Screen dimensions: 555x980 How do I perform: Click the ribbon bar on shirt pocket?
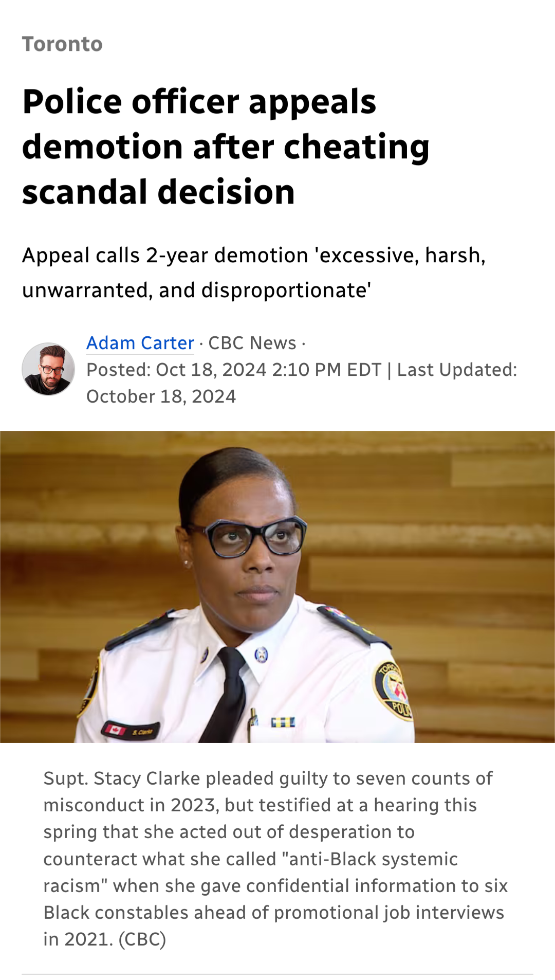click(283, 722)
